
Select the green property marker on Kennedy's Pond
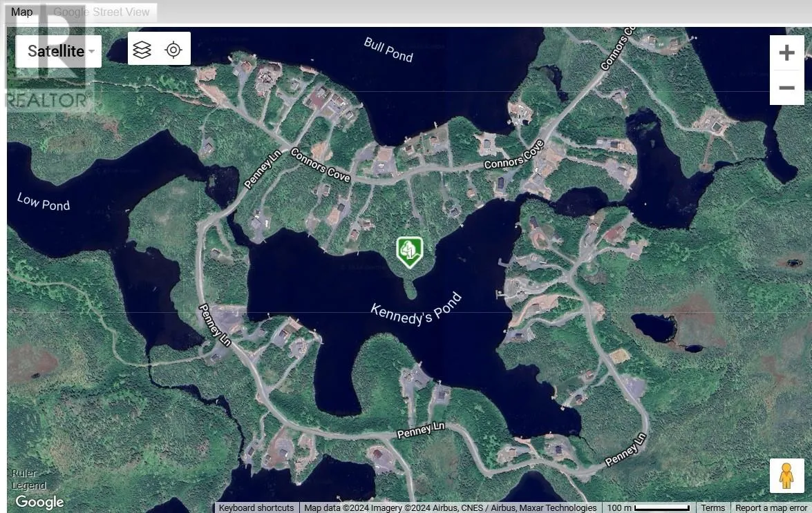click(409, 251)
